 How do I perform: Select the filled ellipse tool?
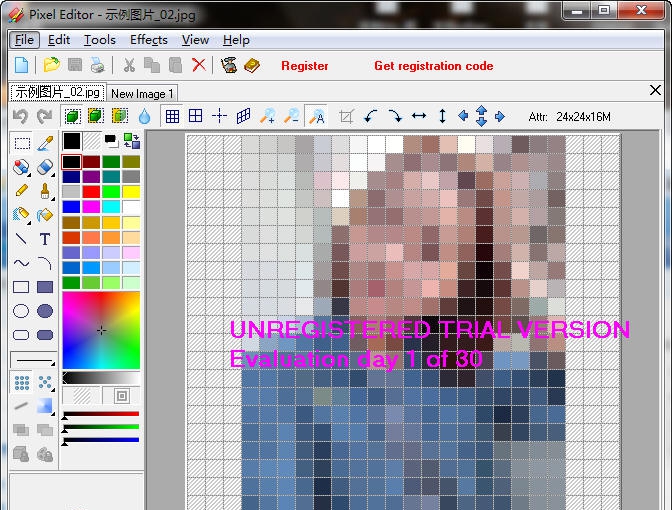[45, 311]
